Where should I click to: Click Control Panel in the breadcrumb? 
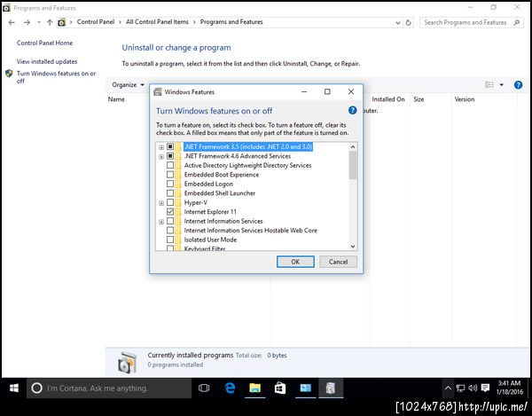click(x=96, y=21)
